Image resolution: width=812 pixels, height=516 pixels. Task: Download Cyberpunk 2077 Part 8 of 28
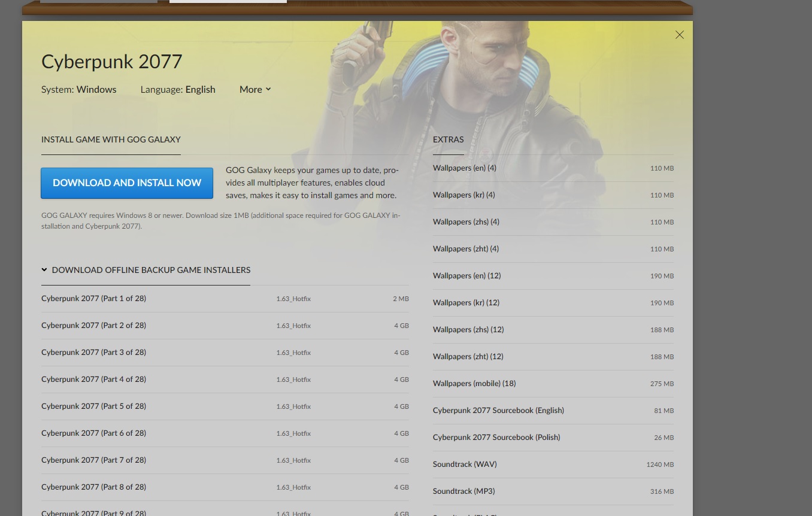pos(225,487)
